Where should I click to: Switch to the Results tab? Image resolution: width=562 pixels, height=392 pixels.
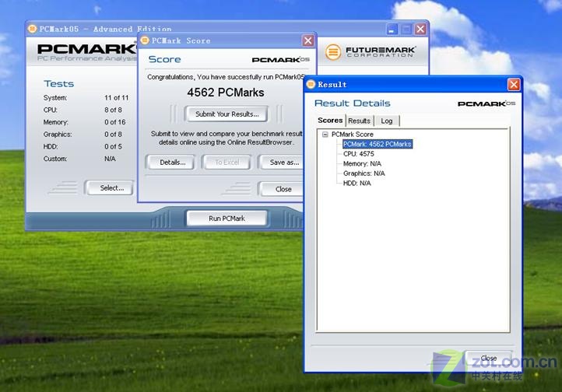359,121
